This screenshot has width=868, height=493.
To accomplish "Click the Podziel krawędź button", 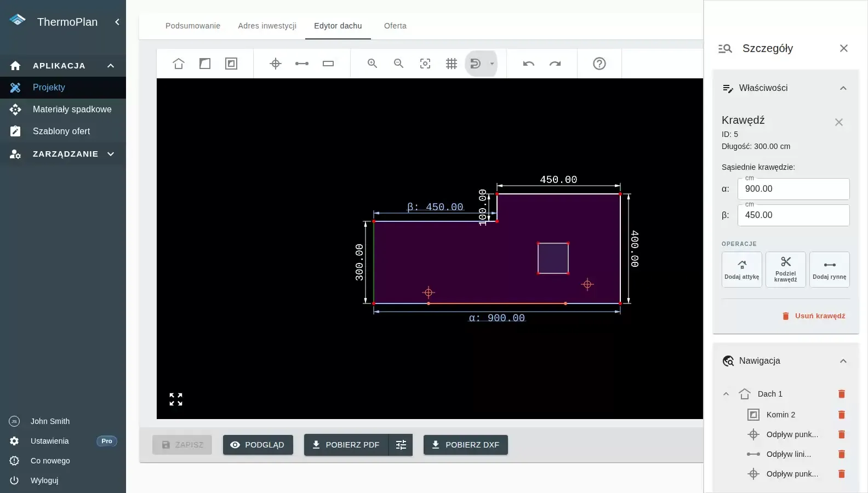I will pyautogui.click(x=786, y=270).
